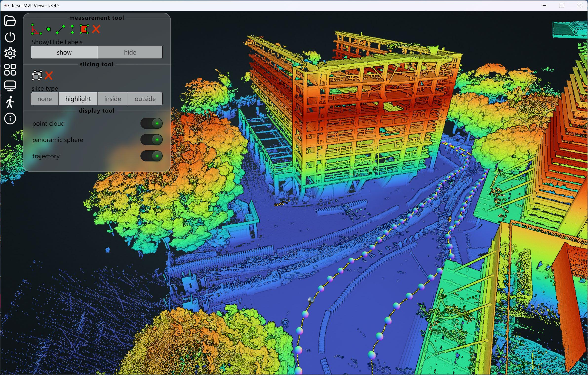
Task: Click the gray sphere on the trajectory
Action: (x=311, y=300)
